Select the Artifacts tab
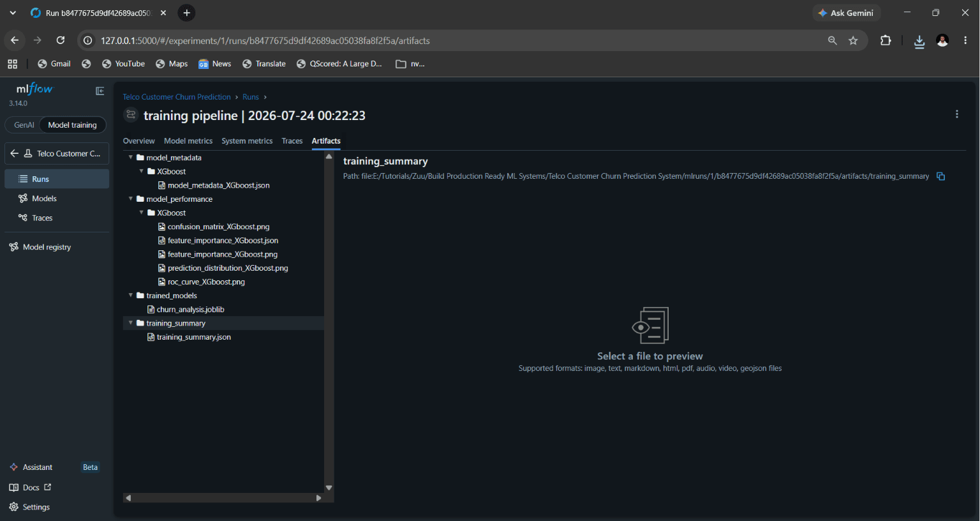Screen dimensions: 980x521 click(326, 141)
